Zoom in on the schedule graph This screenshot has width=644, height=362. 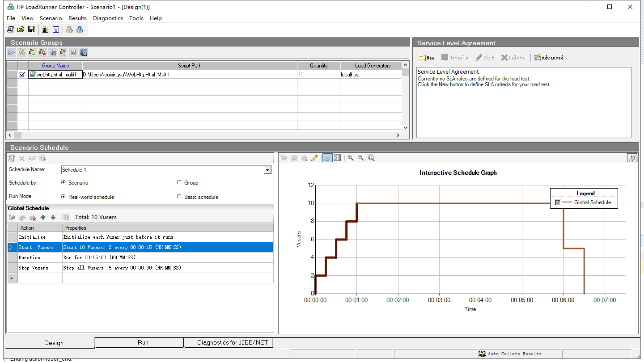(351, 158)
